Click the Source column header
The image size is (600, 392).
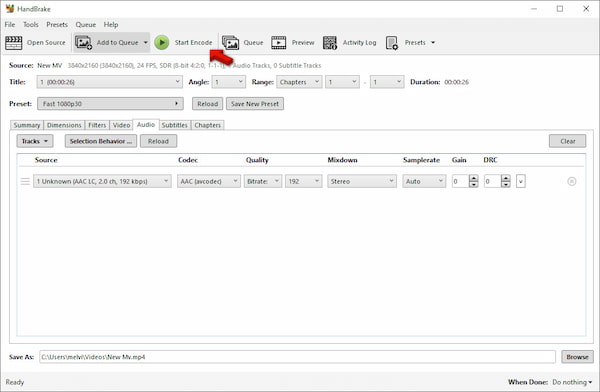[46, 160]
